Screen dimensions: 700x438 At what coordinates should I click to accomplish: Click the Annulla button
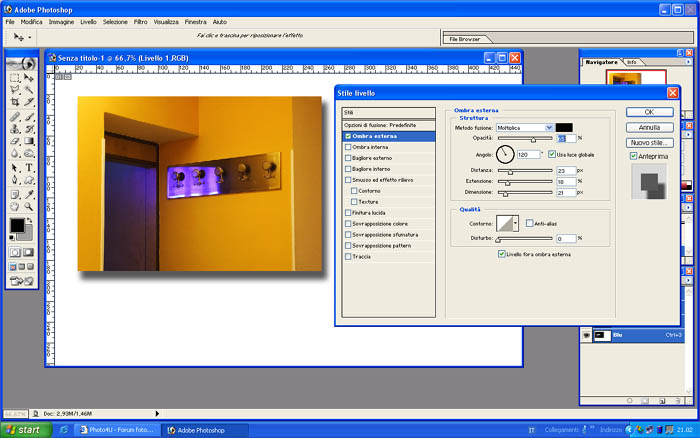[650, 128]
